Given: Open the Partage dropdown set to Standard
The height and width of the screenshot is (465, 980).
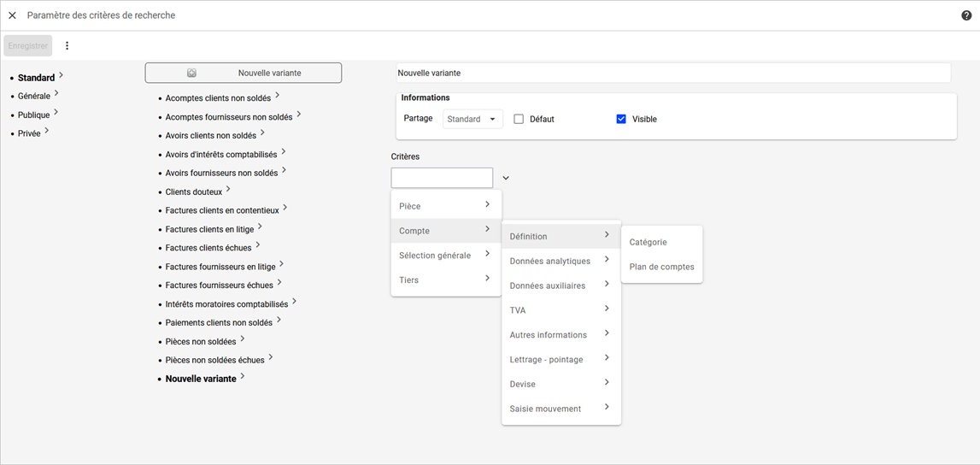Looking at the screenshot, I should click(x=472, y=120).
